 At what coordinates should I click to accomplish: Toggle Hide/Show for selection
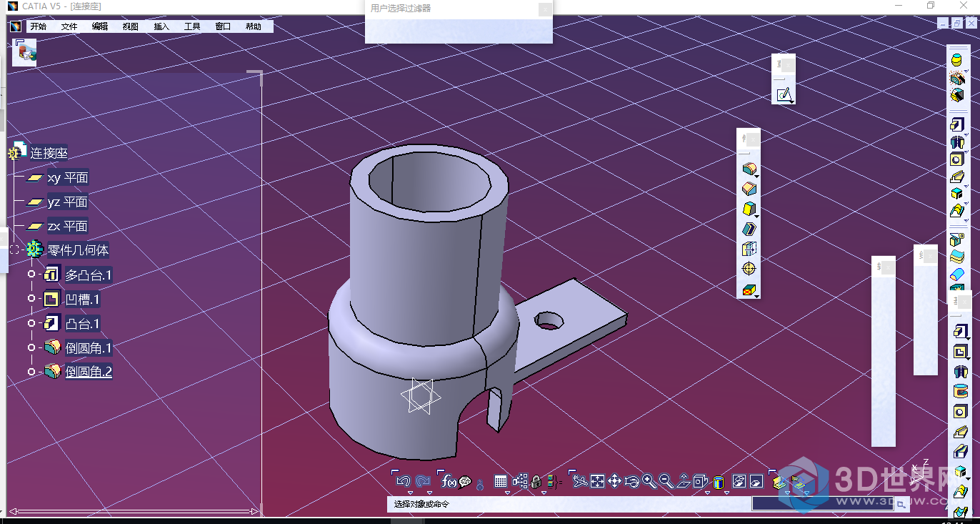coord(739,481)
